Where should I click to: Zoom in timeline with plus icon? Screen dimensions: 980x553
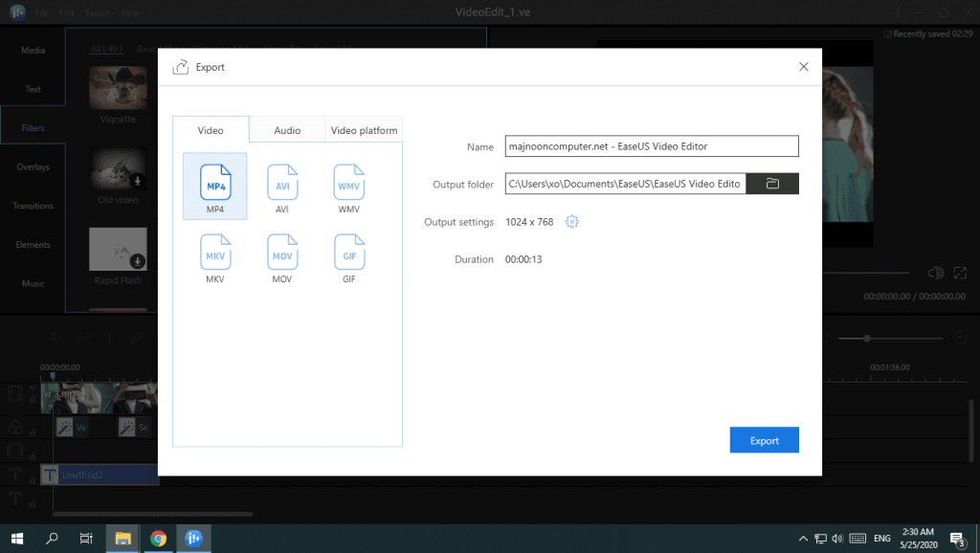pos(961,338)
